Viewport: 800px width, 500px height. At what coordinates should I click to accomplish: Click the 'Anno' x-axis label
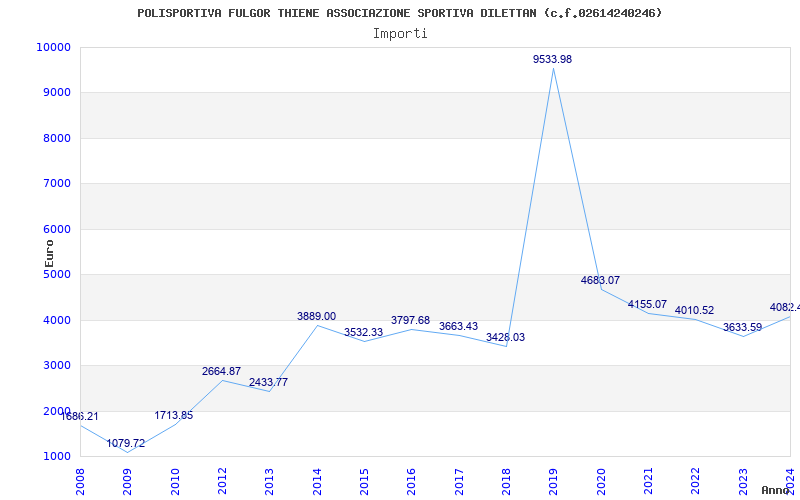(x=776, y=490)
